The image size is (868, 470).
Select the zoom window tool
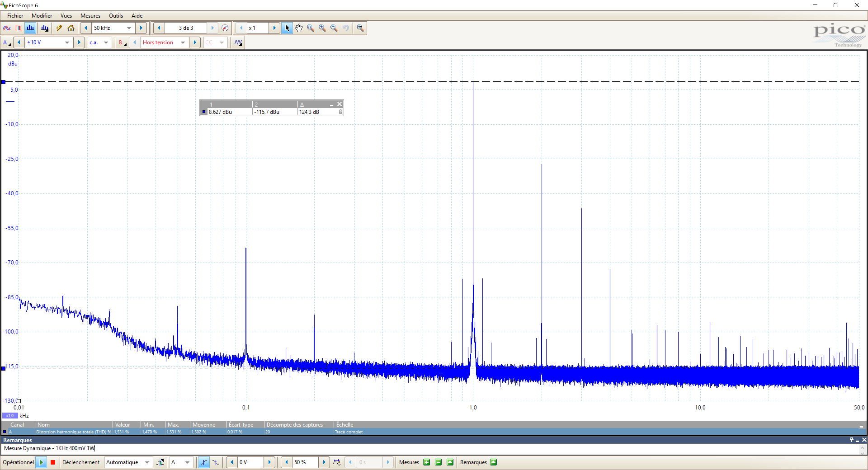pos(311,28)
